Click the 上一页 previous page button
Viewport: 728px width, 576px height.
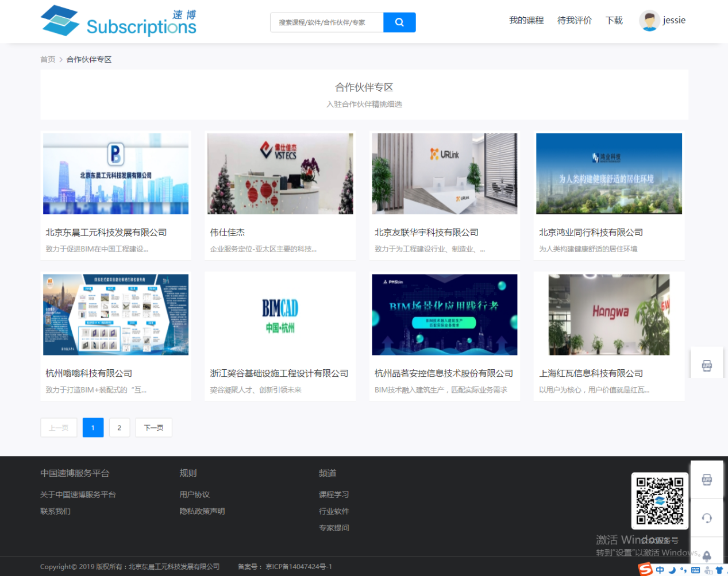pos(59,427)
